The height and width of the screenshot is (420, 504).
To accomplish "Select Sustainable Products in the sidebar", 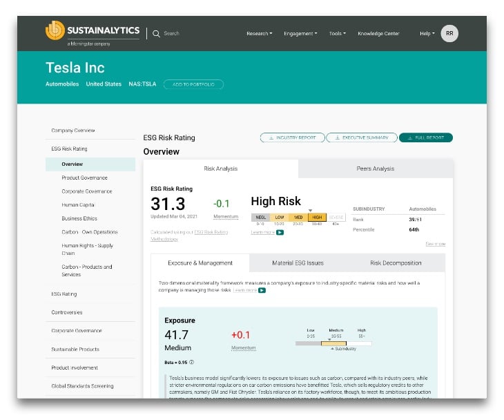I will click(x=75, y=350).
